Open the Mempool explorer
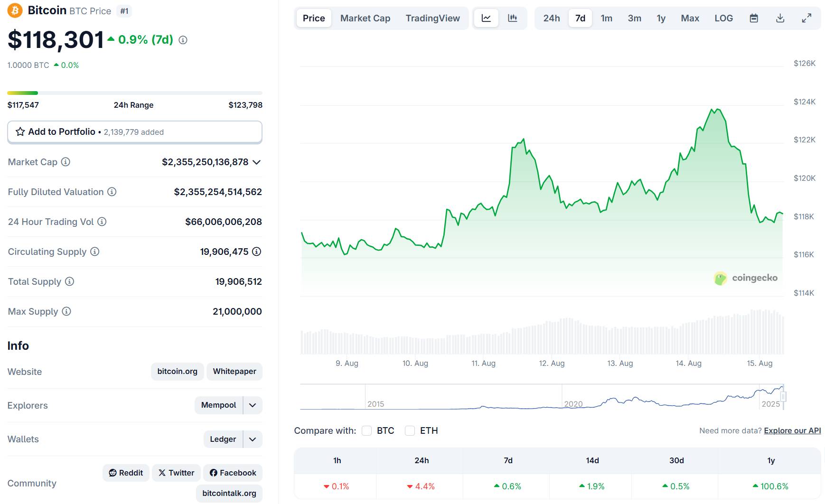The image size is (825, 504). click(x=218, y=405)
